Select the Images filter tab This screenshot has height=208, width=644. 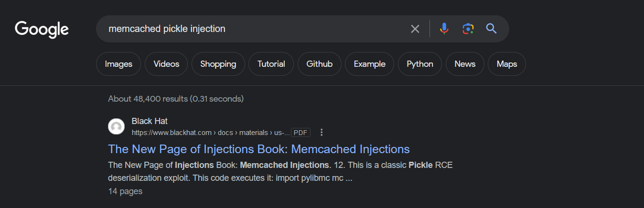tap(118, 64)
